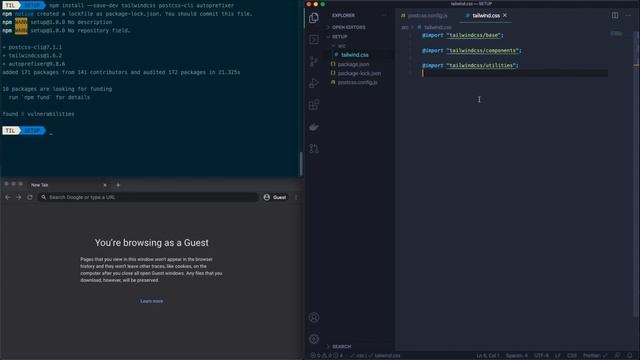Screen dimensions: 640x360
Task: Open Go to Line via Ln 6, Col 1
Action: (x=488, y=356)
